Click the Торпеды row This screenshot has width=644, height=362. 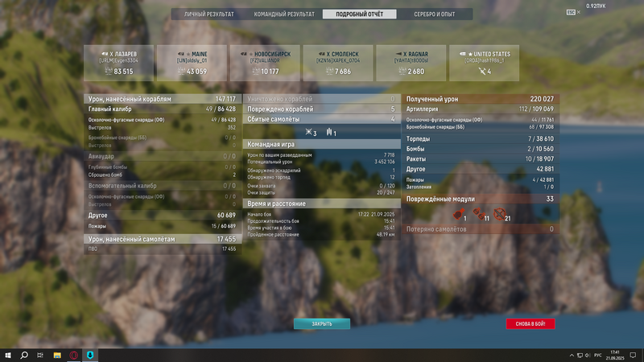pos(481,138)
